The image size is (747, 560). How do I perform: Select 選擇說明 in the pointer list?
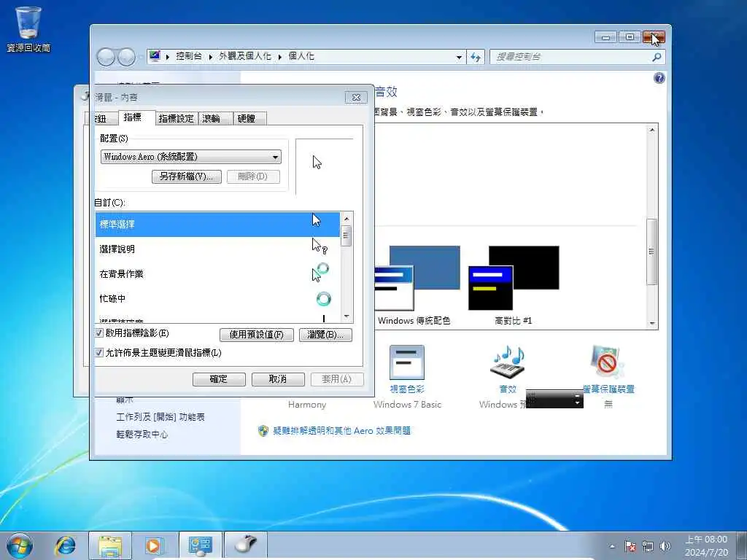(x=217, y=249)
